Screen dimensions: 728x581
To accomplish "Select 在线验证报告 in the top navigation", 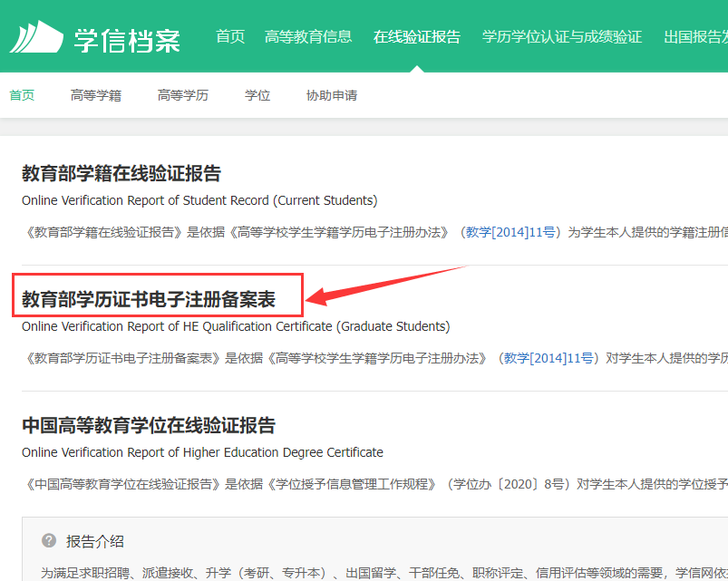I will 417,36.
